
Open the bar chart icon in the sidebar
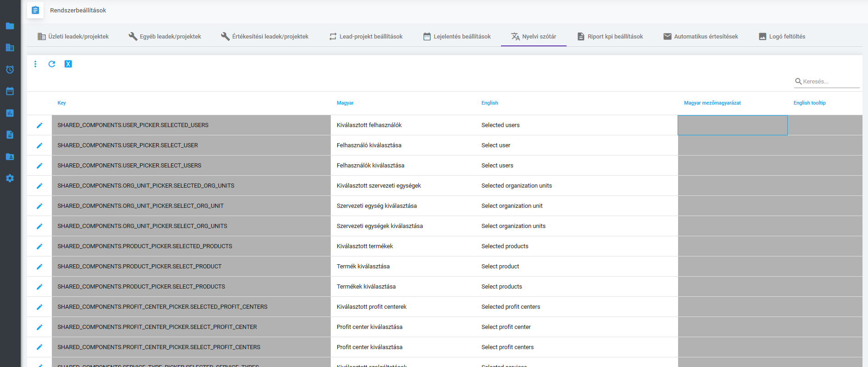10,113
